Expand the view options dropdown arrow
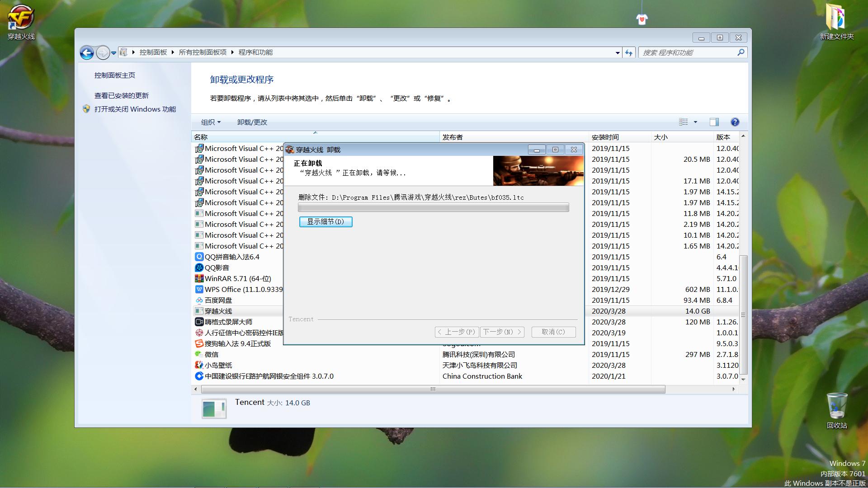The height and width of the screenshot is (488, 868). pyautogui.click(x=695, y=122)
